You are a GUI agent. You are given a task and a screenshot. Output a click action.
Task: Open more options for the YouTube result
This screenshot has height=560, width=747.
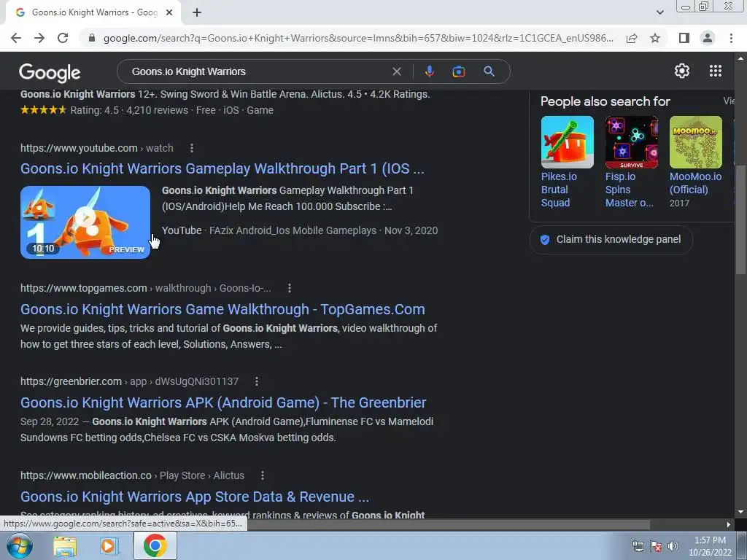tap(192, 148)
